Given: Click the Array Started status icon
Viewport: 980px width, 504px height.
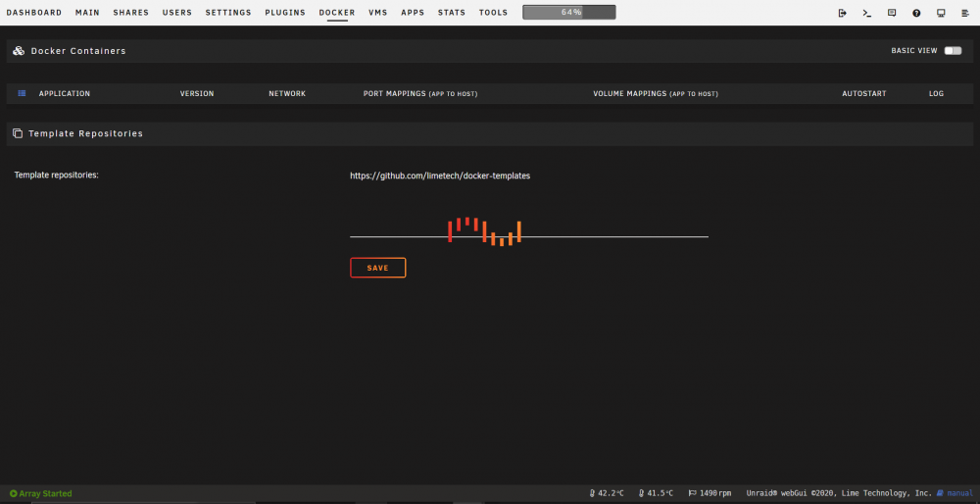Looking at the screenshot, I should click(13, 493).
